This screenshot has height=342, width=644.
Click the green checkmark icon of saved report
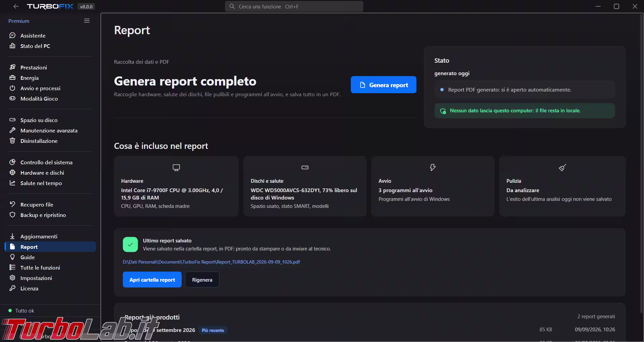pos(130,244)
